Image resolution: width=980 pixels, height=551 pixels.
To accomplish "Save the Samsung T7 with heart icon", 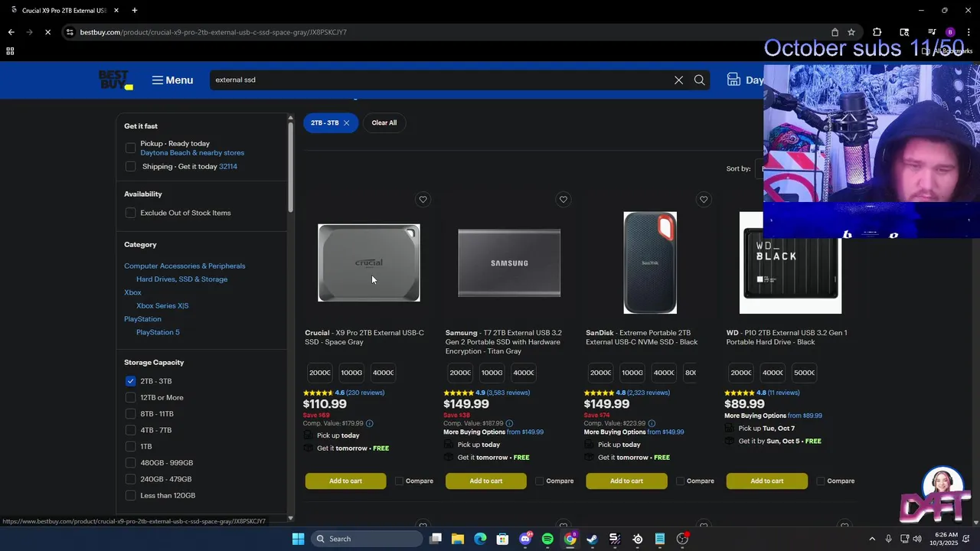I will click(x=563, y=200).
